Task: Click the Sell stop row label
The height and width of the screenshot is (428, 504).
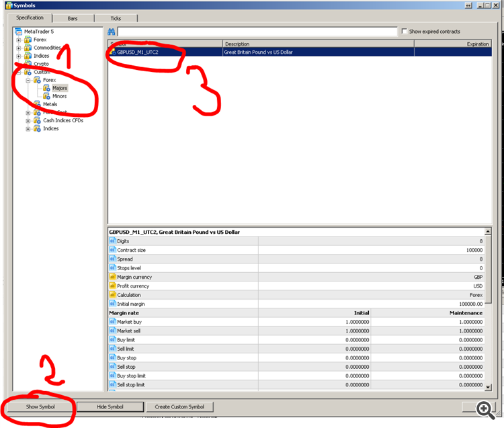Action: coord(126,367)
